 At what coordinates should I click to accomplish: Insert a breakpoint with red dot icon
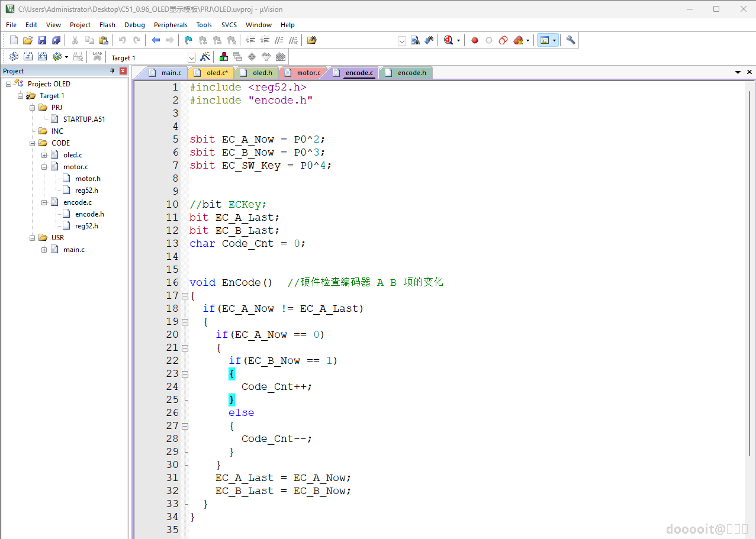(x=474, y=40)
